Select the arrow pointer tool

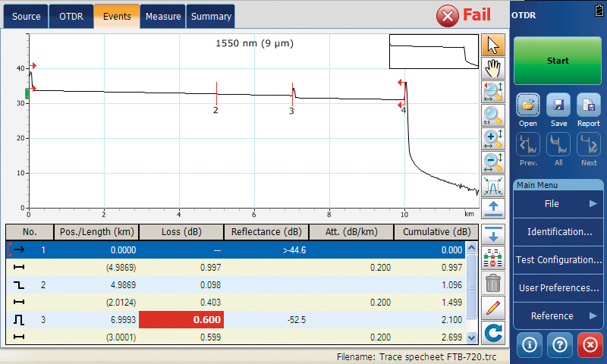click(494, 44)
